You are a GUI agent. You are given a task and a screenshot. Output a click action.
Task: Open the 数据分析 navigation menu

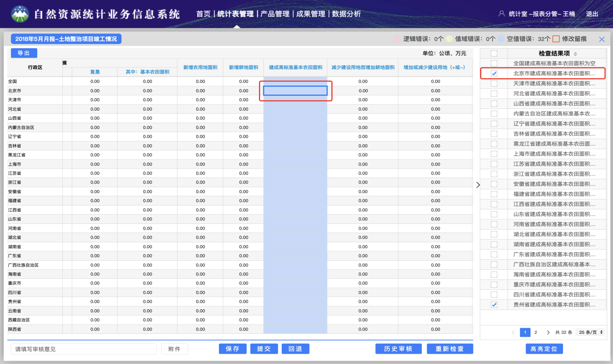pyautogui.click(x=346, y=14)
